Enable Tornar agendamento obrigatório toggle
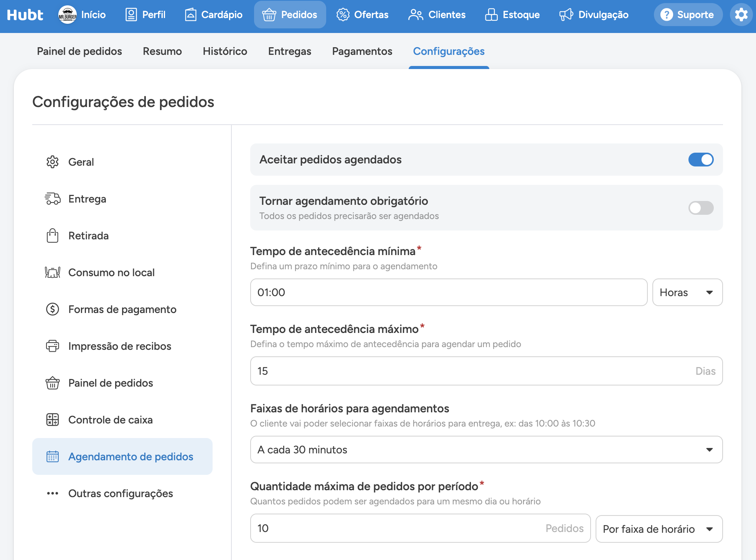Viewport: 756px width, 560px height. pyautogui.click(x=701, y=208)
